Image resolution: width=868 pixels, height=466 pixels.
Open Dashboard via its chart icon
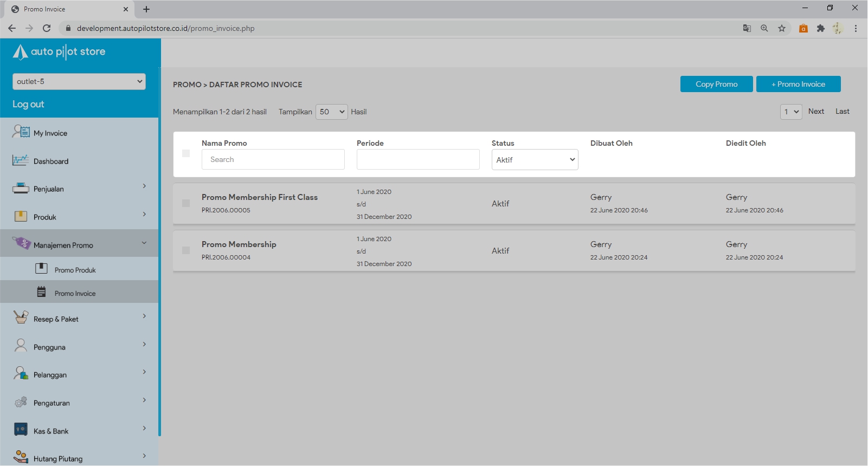point(21,160)
